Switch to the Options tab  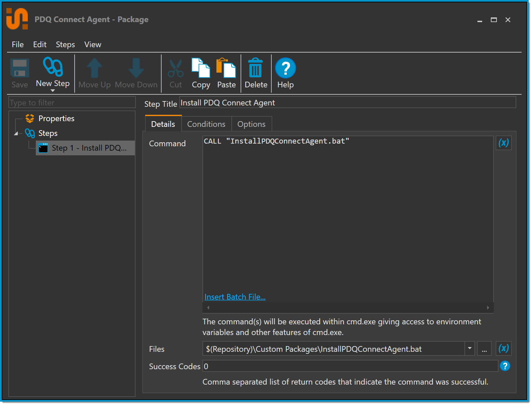click(x=252, y=124)
